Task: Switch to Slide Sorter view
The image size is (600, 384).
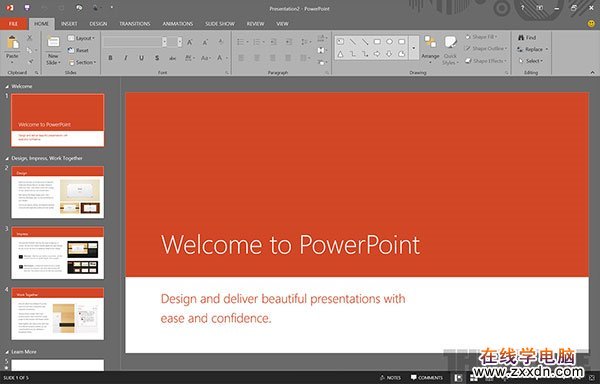Action: [474, 378]
